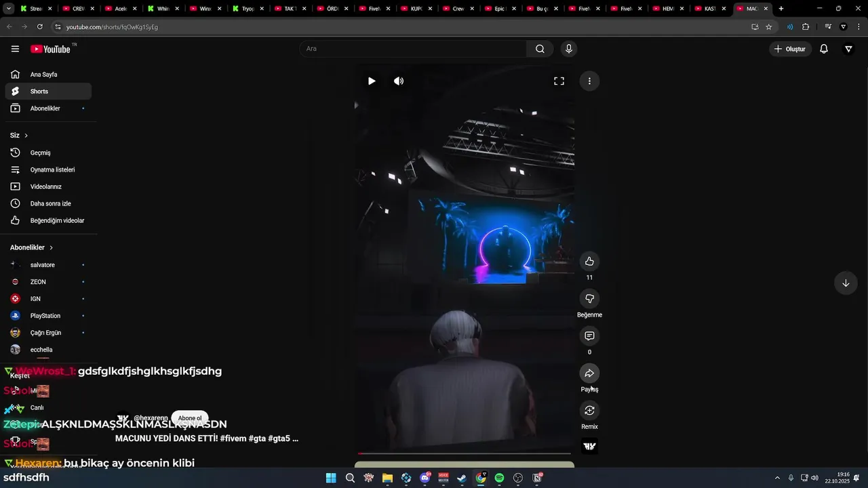This screenshot has width=868, height=488.
Task: Switch to the KAST tab
Action: (x=710, y=9)
